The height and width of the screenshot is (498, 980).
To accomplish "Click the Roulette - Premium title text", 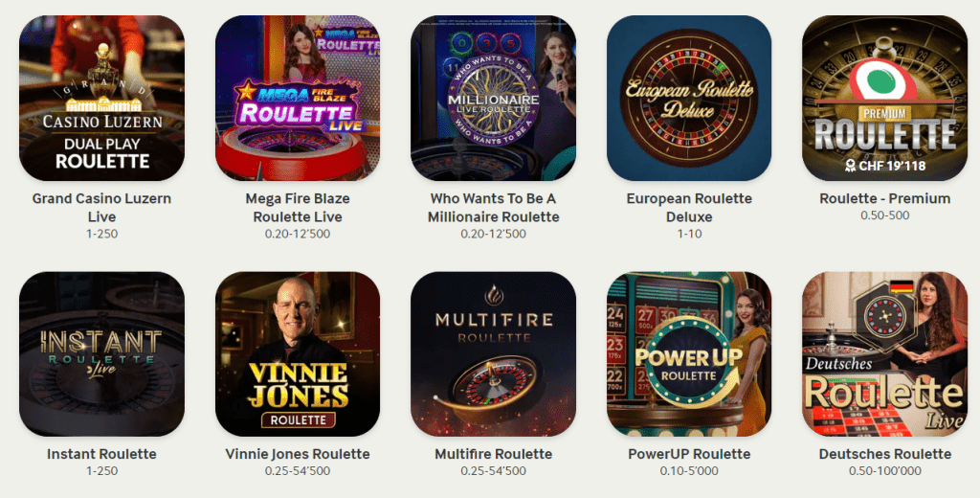I will tap(884, 198).
